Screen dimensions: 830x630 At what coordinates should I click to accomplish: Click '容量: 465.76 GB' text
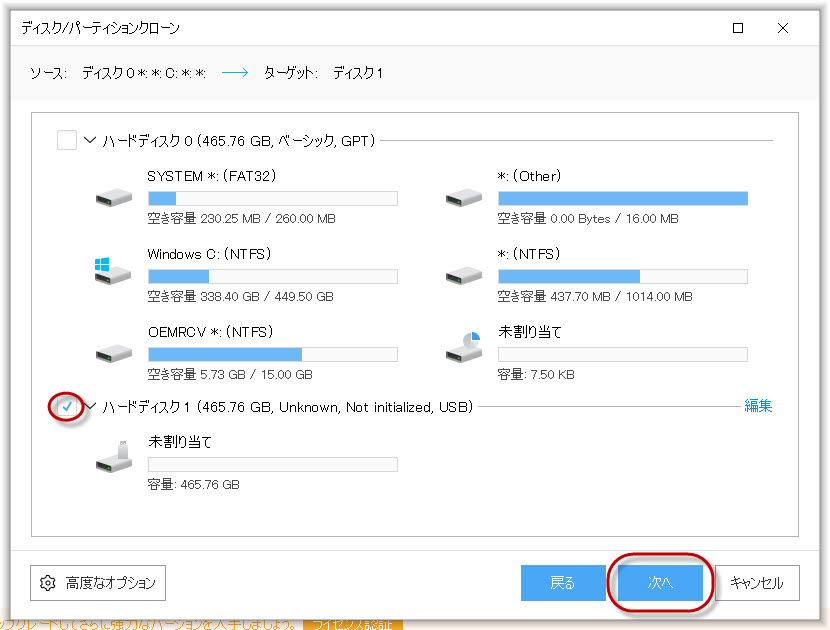[x=194, y=484]
